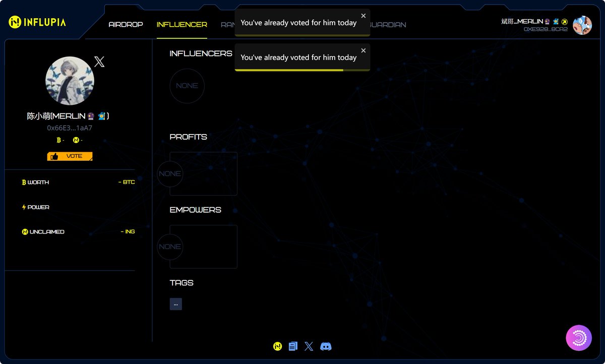Click the TAGS heading
605x364 pixels.
tap(181, 283)
